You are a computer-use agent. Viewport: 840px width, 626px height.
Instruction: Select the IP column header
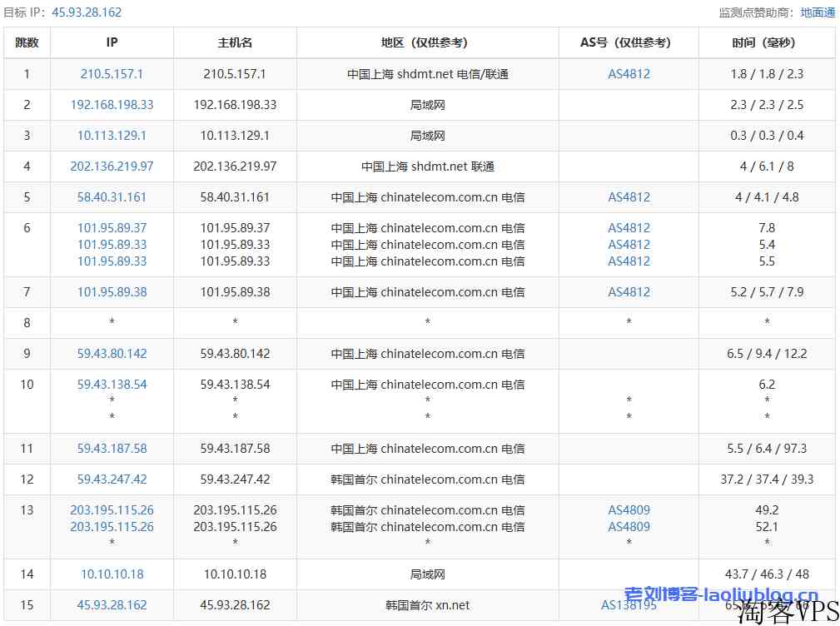coord(112,42)
